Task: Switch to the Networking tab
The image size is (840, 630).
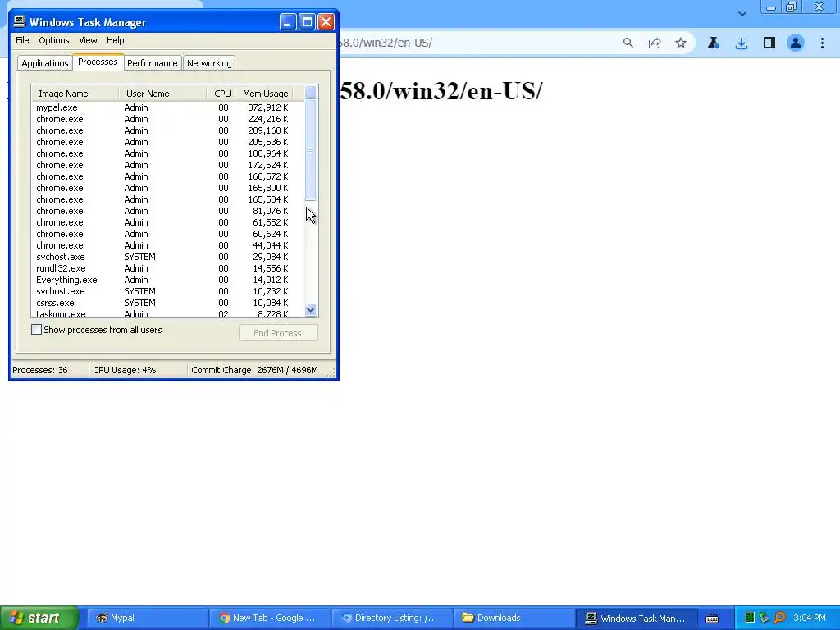Action: 209,62
